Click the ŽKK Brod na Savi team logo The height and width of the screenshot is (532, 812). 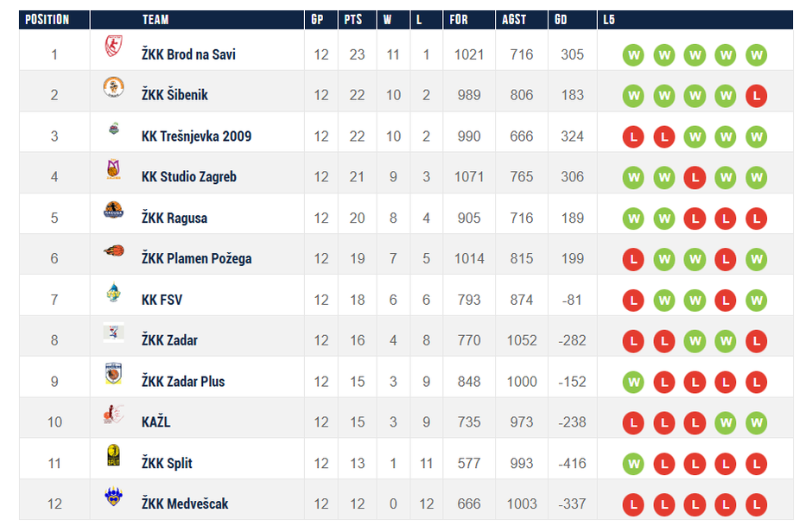113,47
